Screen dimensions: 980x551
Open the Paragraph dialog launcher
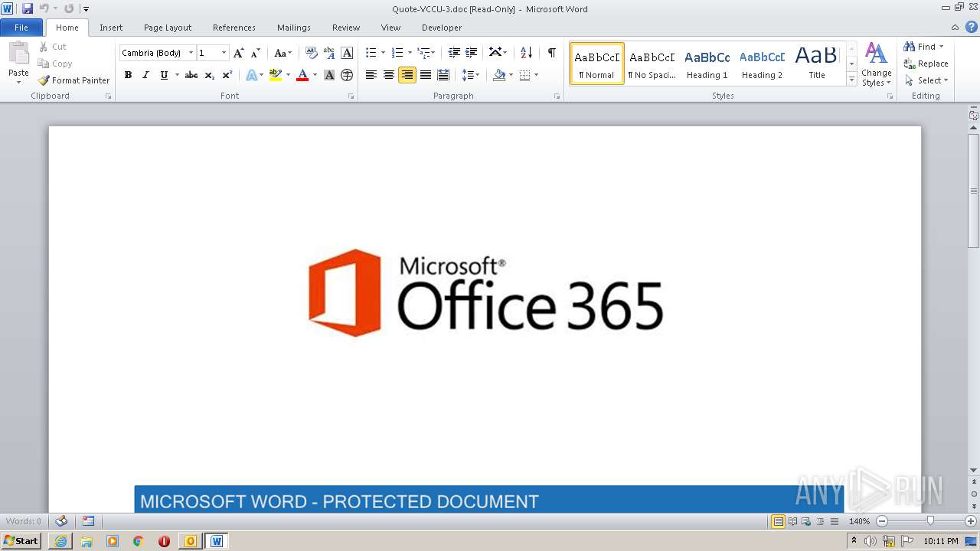click(557, 96)
